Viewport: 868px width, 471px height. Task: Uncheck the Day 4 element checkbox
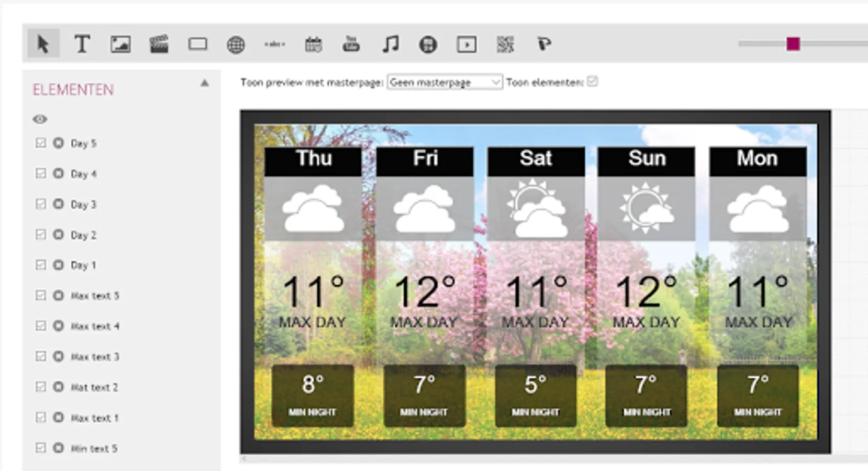tap(40, 173)
